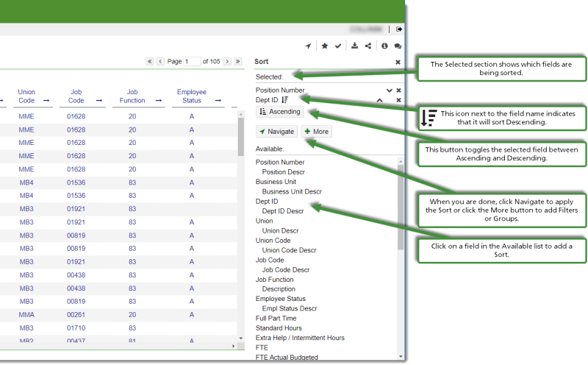Add Job Function from Available list
This screenshot has width=588, height=365.
pyautogui.click(x=274, y=280)
